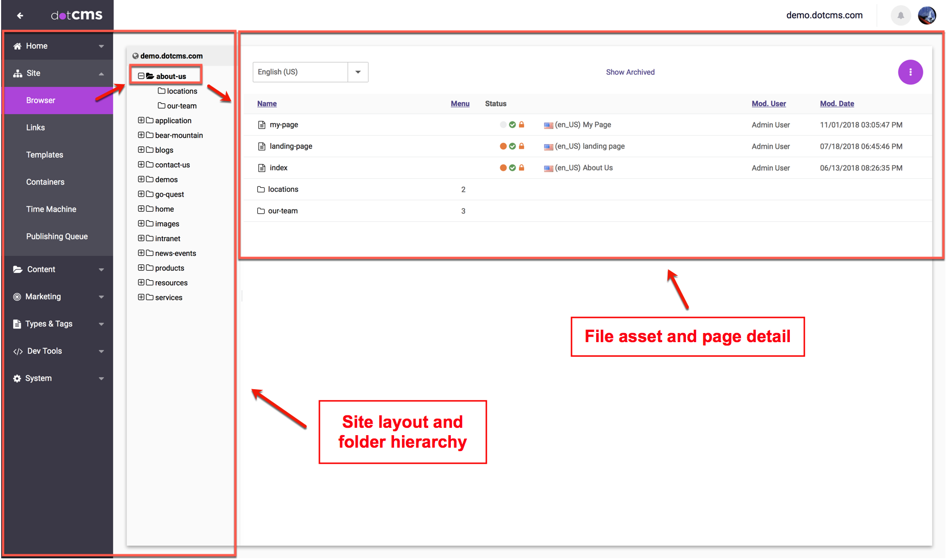Sort by the Mod. User column header

[769, 104]
